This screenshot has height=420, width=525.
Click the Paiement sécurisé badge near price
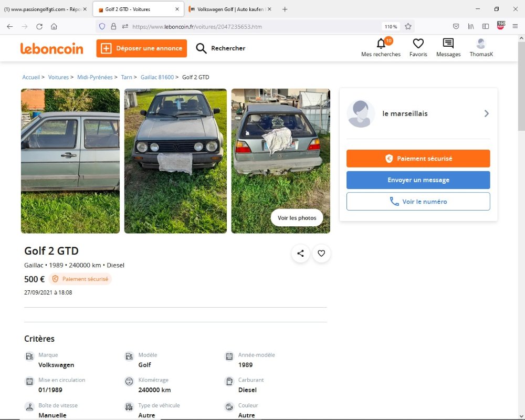click(80, 279)
